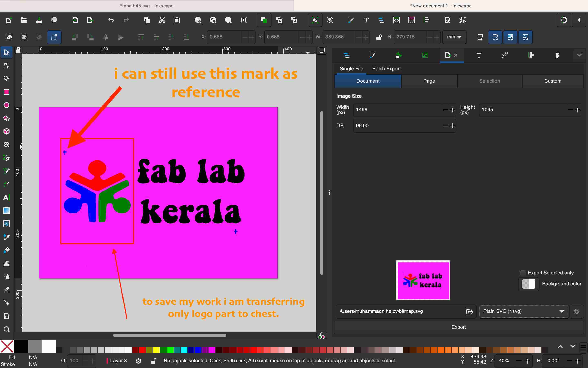Select the Dropper color picker tool

(7, 237)
